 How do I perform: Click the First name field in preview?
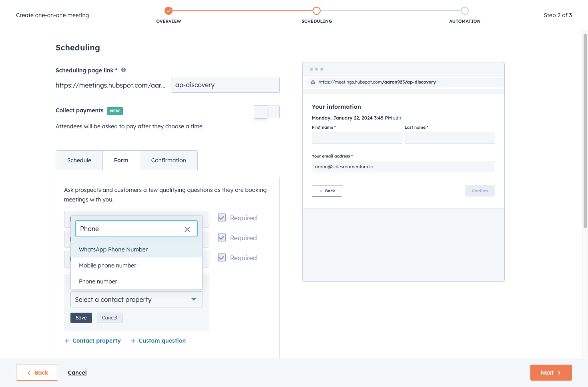click(x=357, y=138)
